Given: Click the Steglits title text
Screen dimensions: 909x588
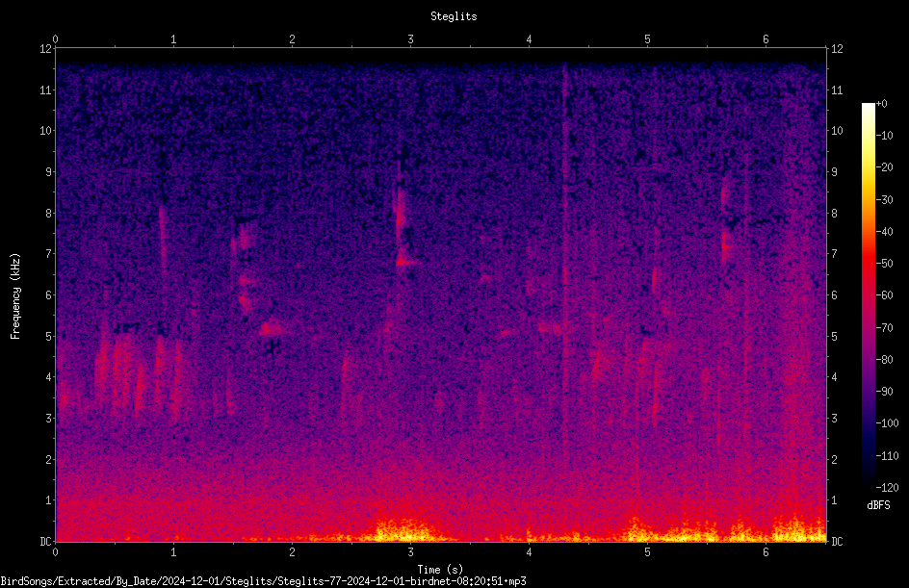Looking at the screenshot, I should [x=454, y=16].
